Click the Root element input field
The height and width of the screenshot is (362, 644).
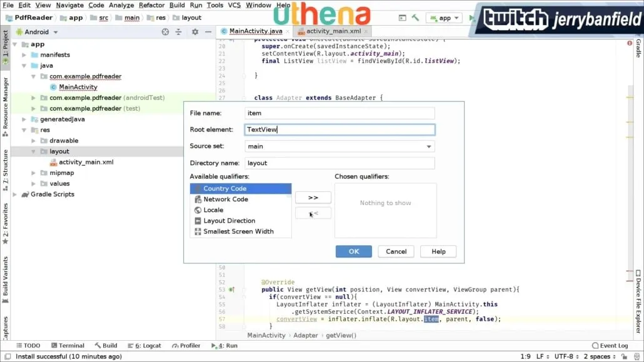[x=340, y=129]
